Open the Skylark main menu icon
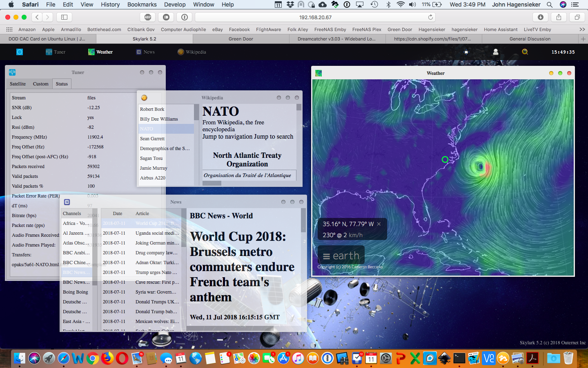 point(19,52)
